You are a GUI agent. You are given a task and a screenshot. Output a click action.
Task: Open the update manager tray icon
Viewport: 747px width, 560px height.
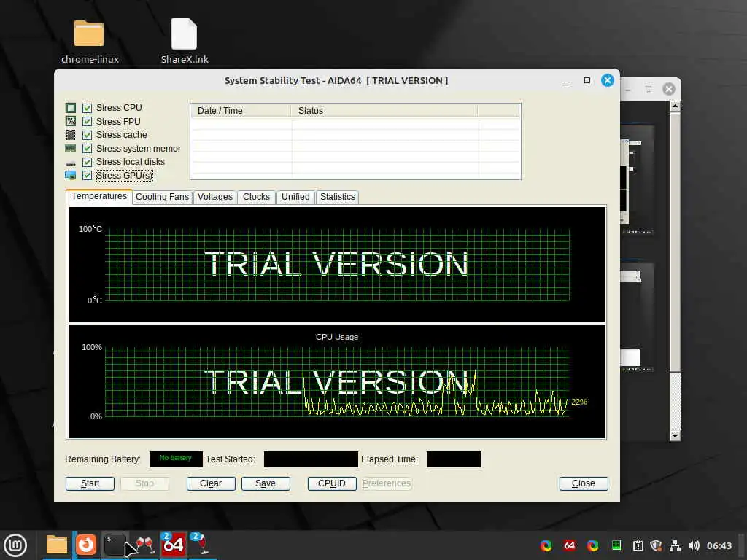638,545
